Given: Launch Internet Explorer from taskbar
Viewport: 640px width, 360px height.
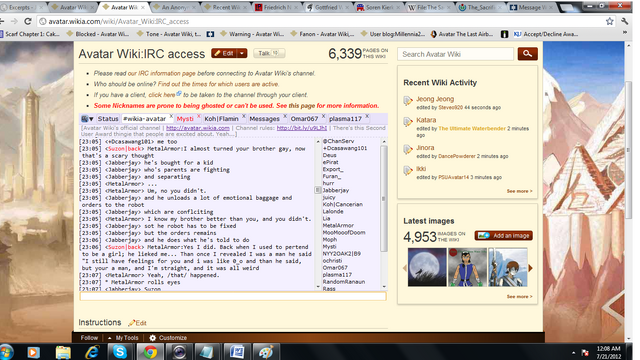Looking at the screenshot, I should tap(92, 352).
